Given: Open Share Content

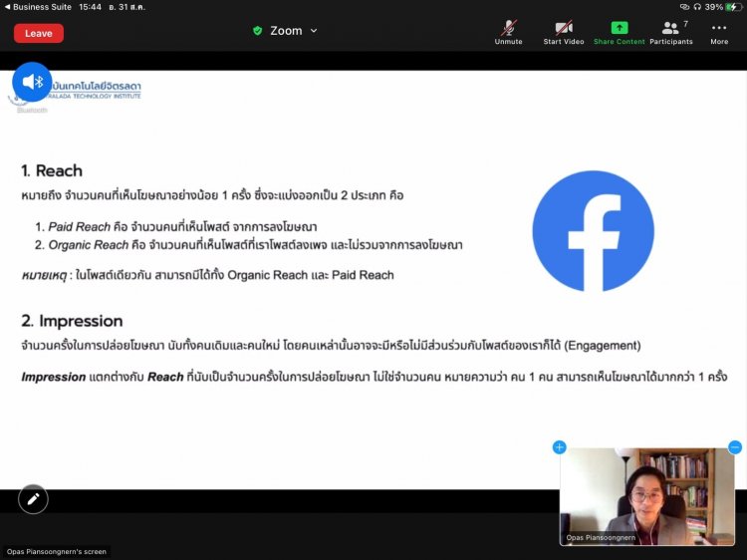Looking at the screenshot, I should [x=619, y=33].
